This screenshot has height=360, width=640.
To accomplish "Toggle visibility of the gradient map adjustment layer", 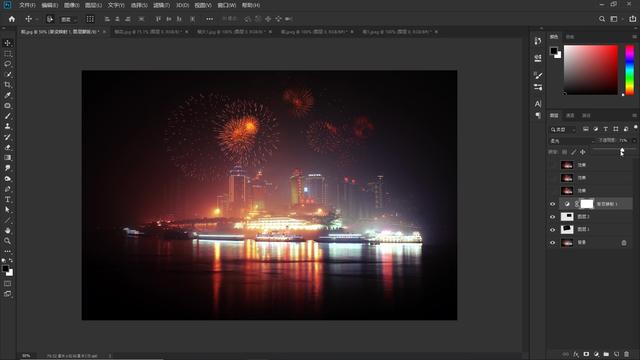I will (553, 204).
